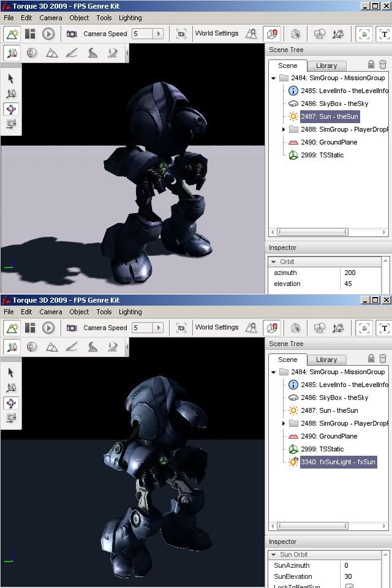Toggle the Scene Tree lock icon in the bottom window

tap(371, 359)
